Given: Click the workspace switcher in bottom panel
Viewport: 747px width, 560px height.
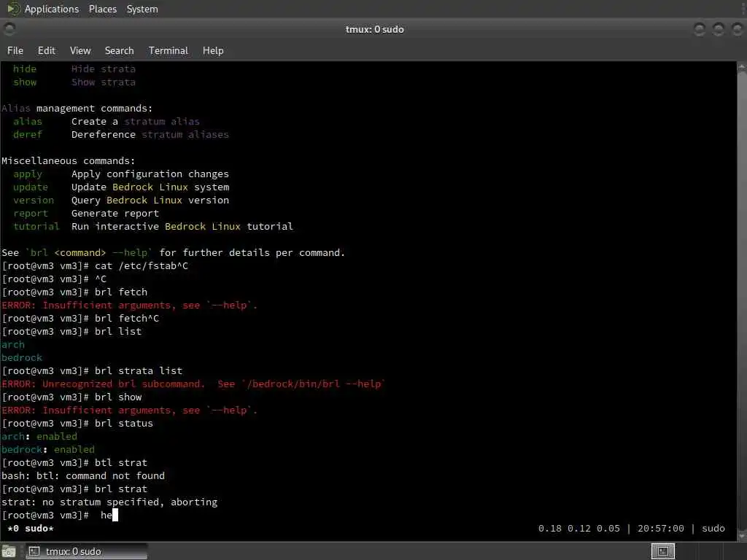Looking at the screenshot, I should tap(662, 551).
